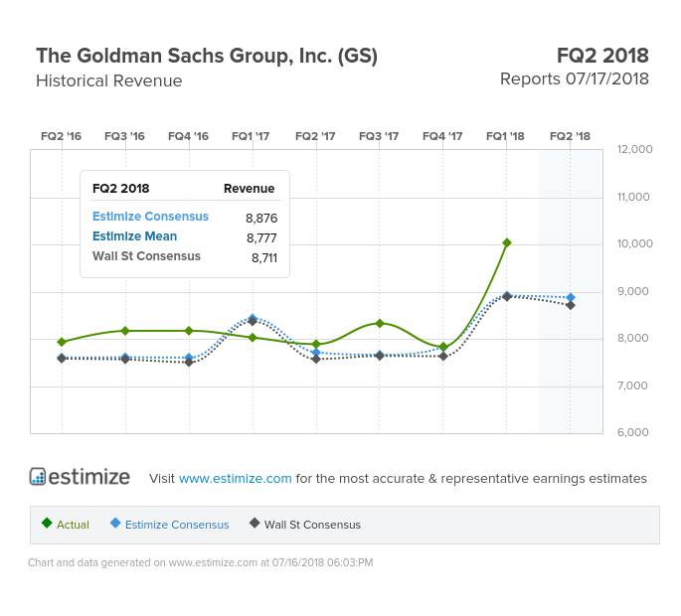
Task: Select the FQ3 '17 axis label
Action: click(379, 136)
